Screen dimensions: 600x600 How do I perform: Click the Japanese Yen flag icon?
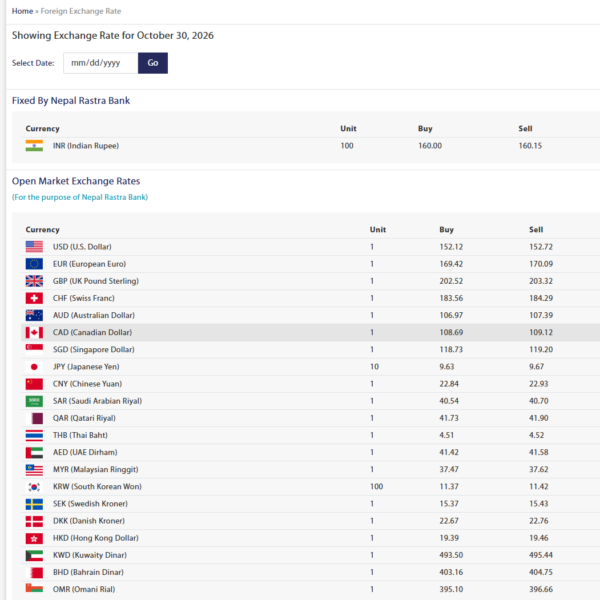(34, 367)
